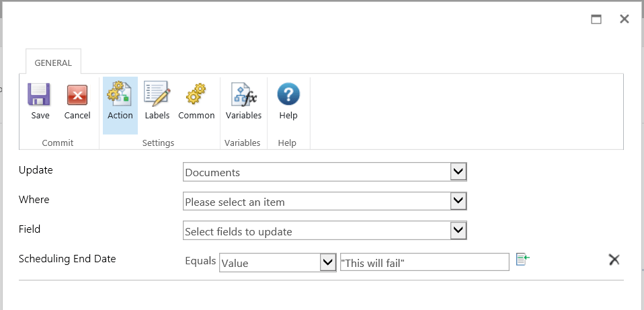This screenshot has width=644, height=310.
Task: Click the insert reference icon beside value field
Action: click(x=523, y=259)
